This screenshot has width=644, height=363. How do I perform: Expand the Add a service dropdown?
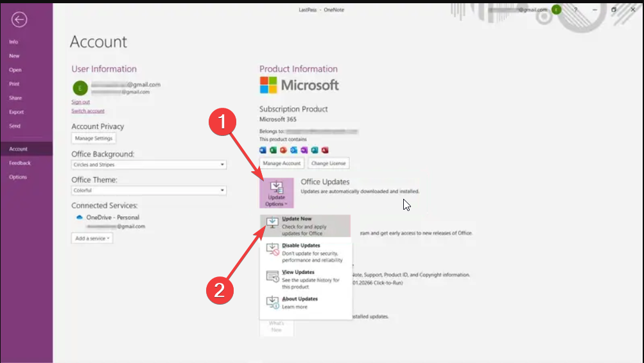pyautogui.click(x=92, y=239)
